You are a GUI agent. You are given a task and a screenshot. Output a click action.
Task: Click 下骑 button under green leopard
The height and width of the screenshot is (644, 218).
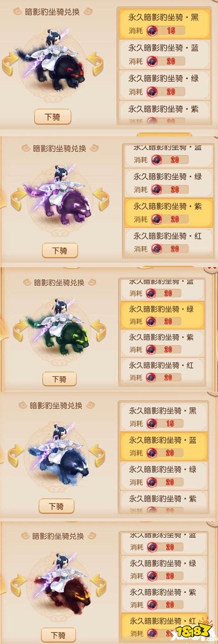coord(59,379)
